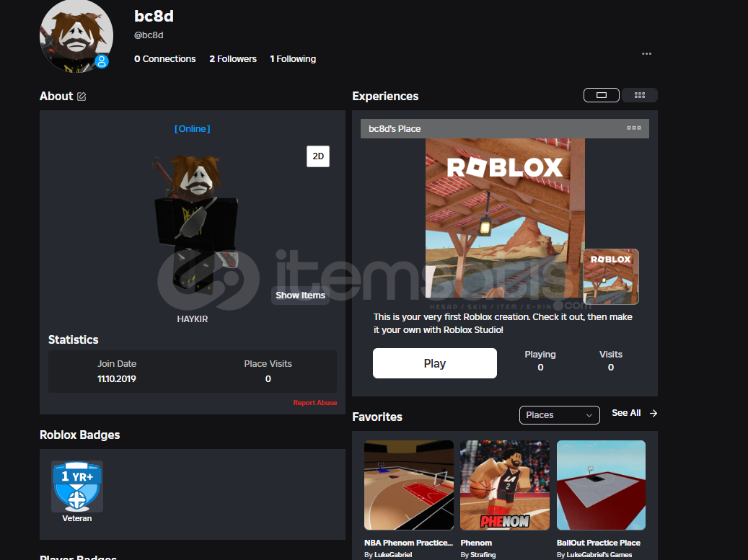
Task: Click See All favorites link
Action: 626,413
